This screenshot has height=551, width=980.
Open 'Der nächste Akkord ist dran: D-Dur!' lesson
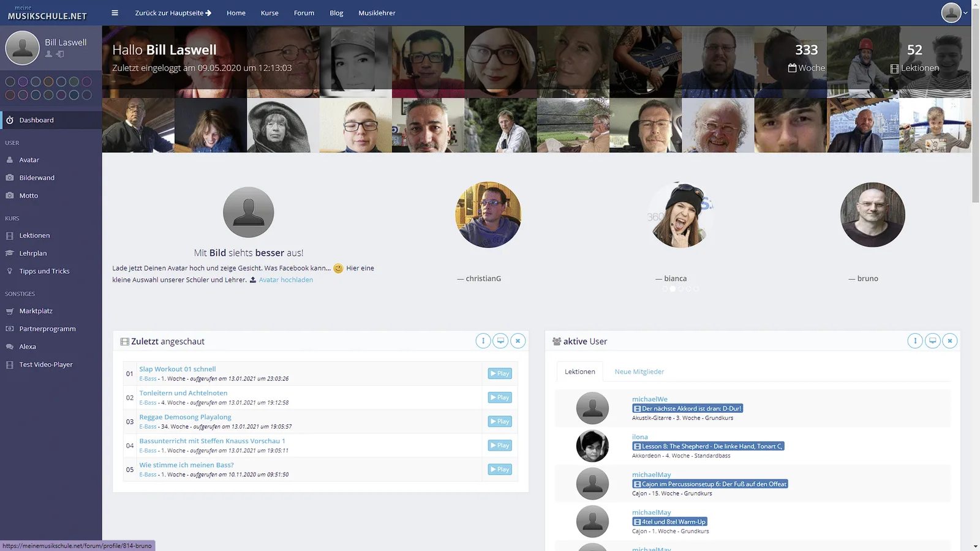click(687, 408)
